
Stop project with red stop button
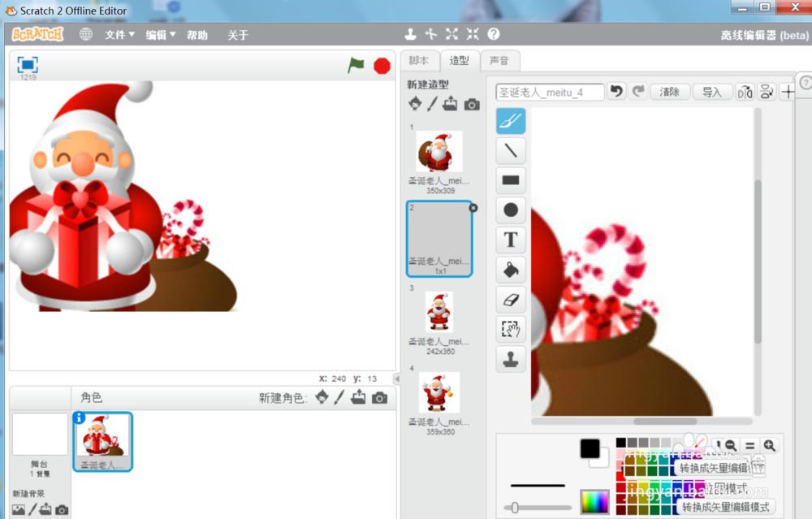click(382, 66)
